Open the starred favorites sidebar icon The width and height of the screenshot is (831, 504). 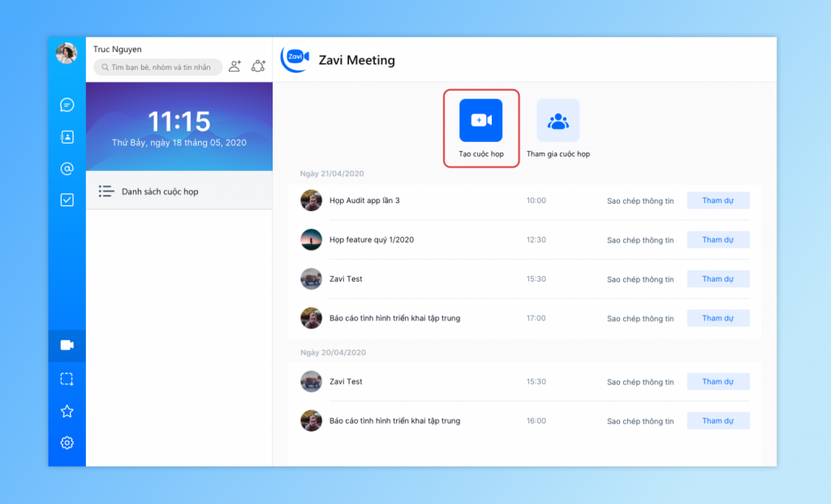[x=67, y=411]
